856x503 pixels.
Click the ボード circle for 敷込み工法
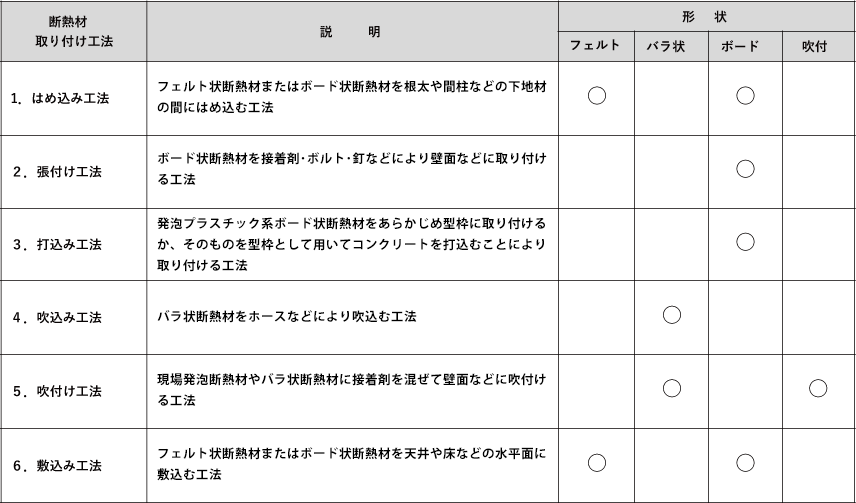click(745, 463)
